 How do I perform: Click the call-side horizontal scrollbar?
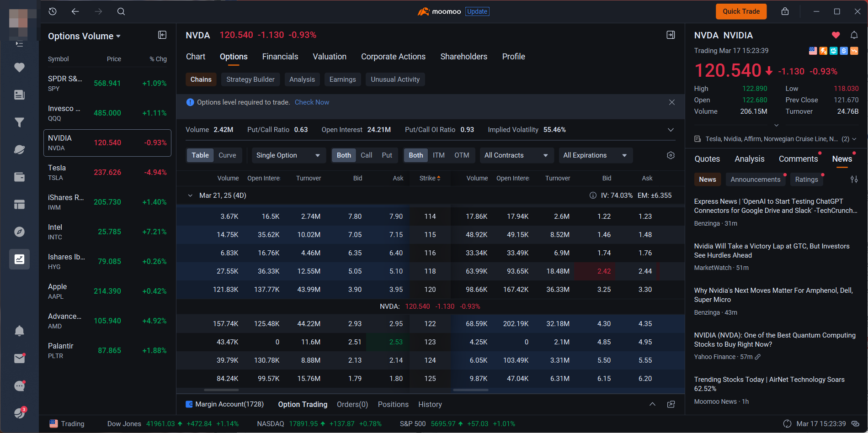pos(221,390)
